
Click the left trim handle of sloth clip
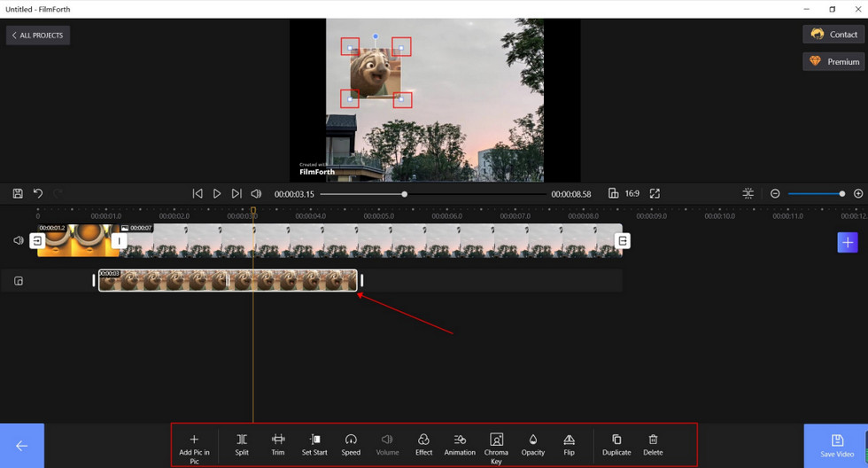[x=94, y=281]
